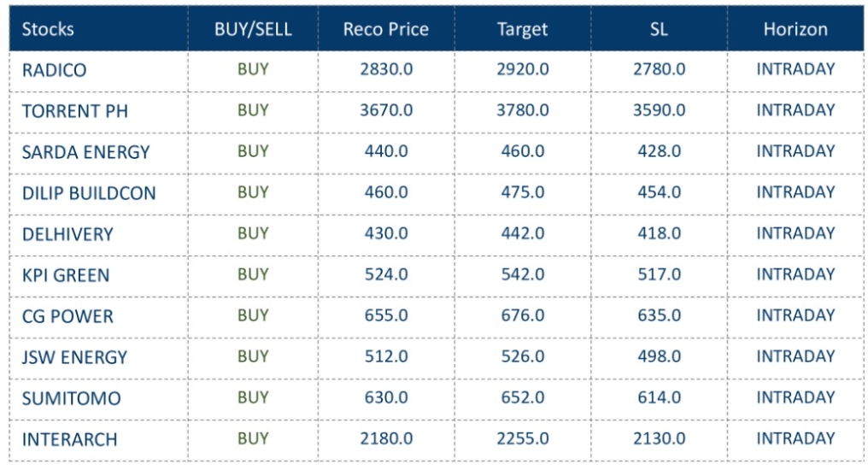Click the TORRENT PH stock cell

[x=75, y=111]
